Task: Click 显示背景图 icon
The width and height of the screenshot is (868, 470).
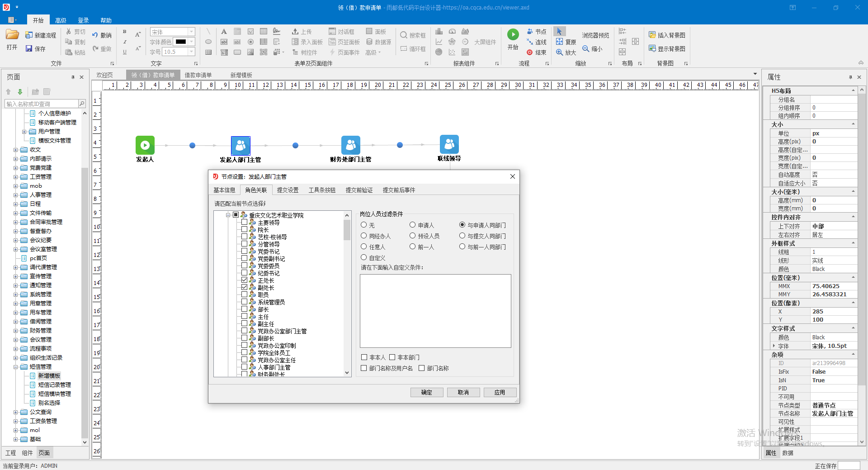Action: pyautogui.click(x=652, y=48)
